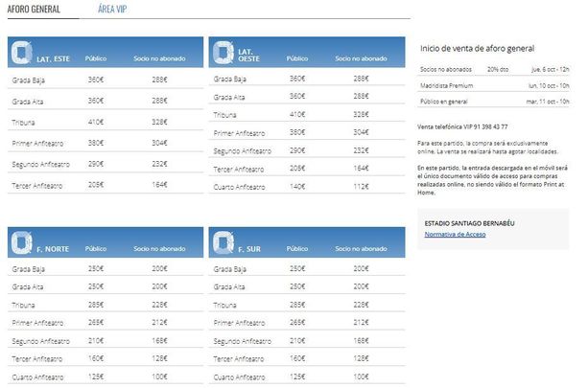
Task: Click the stadium icon in Lat. Oeste header
Action: (223, 52)
